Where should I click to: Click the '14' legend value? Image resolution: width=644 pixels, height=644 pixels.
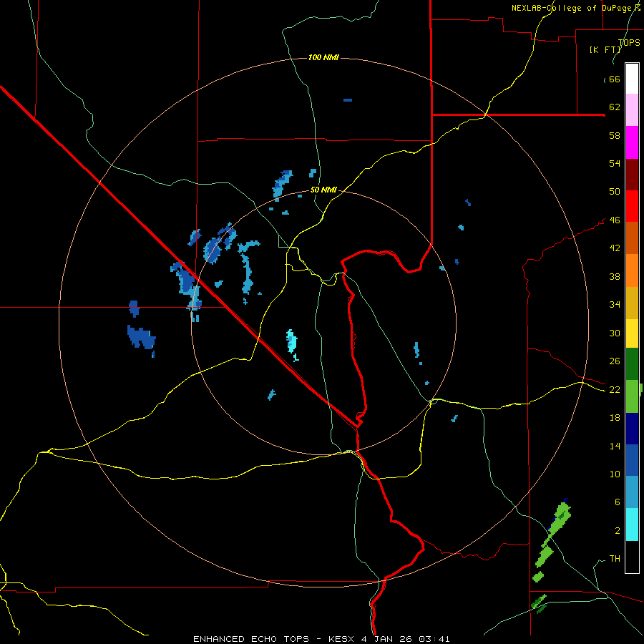[615, 446]
